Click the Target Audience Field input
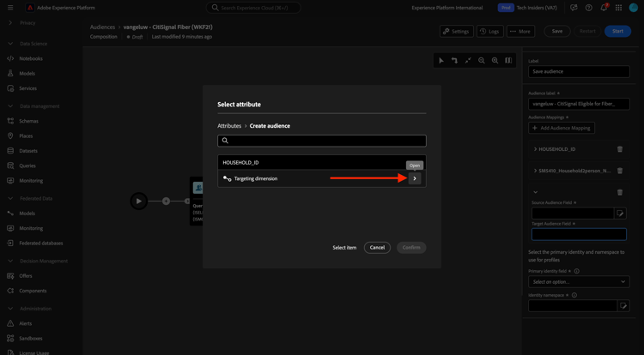 [579, 234]
